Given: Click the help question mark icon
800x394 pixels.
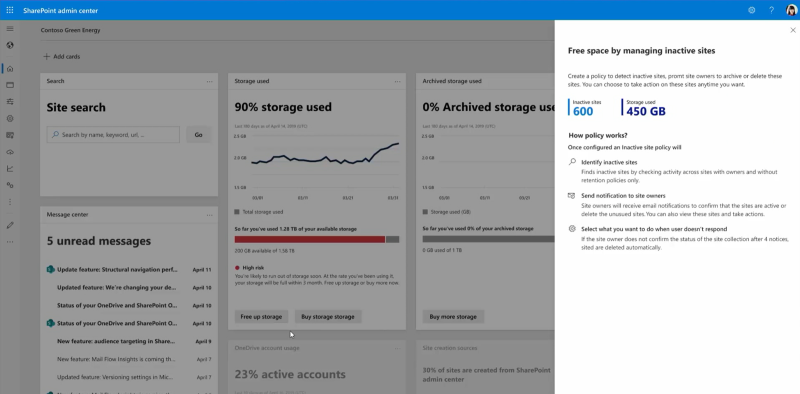Looking at the screenshot, I should (x=771, y=10).
